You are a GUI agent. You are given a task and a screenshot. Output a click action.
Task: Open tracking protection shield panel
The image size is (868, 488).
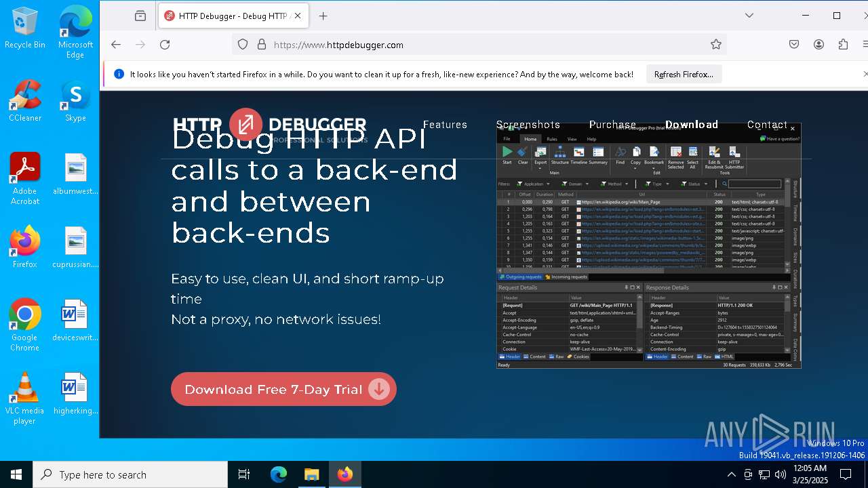tap(243, 45)
